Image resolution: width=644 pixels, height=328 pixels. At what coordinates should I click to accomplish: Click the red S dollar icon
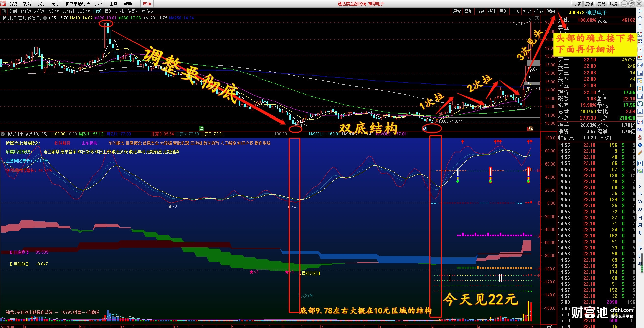coord(640,137)
